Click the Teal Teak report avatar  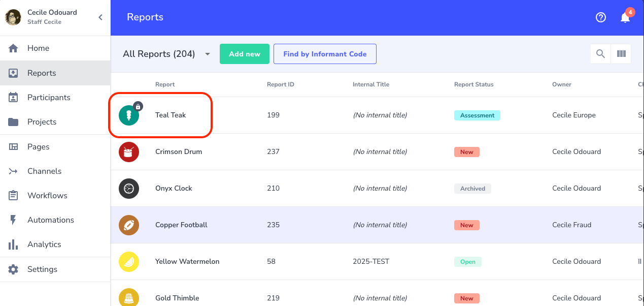[x=129, y=115]
